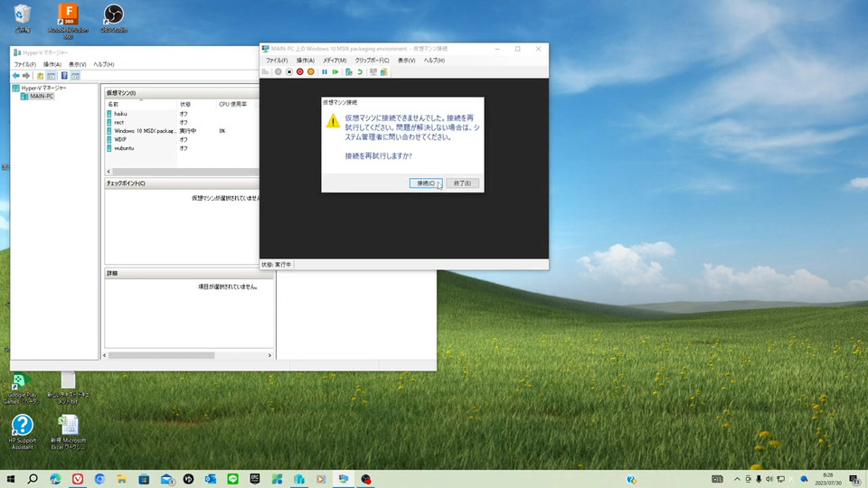Image resolution: width=868 pixels, height=488 pixels.
Task: Open the メディア(M) menu in VM window
Action: 335,60
